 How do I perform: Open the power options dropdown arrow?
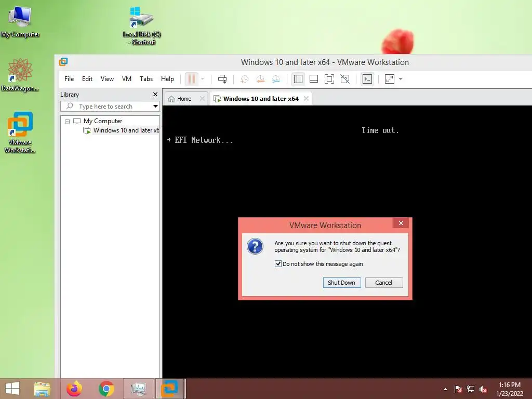[203, 79]
